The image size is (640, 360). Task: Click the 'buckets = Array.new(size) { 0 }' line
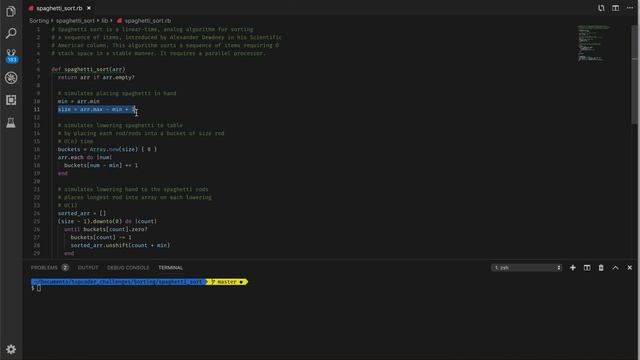point(107,149)
